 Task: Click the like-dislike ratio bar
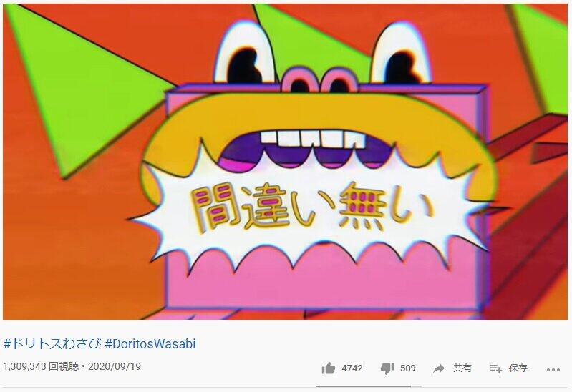coord(369,386)
